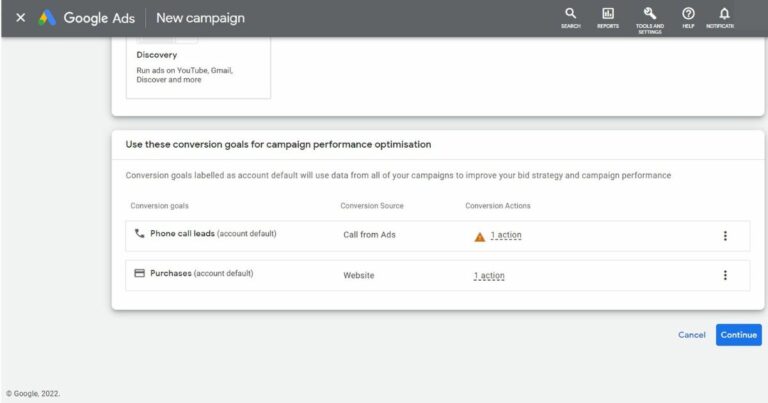The image size is (768, 403).
Task: Click the Continue button
Action: 739,335
